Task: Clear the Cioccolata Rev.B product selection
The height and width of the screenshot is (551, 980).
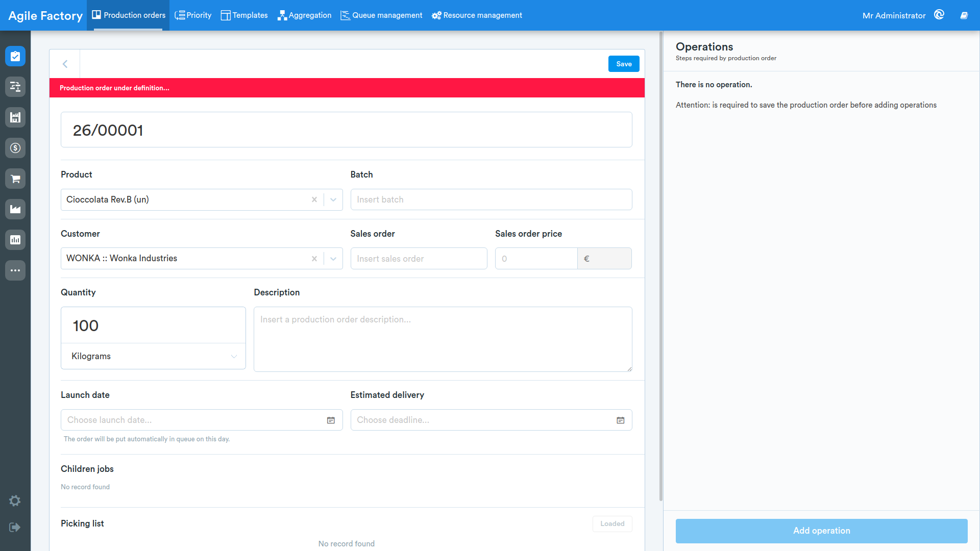Action: (x=314, y=199)
